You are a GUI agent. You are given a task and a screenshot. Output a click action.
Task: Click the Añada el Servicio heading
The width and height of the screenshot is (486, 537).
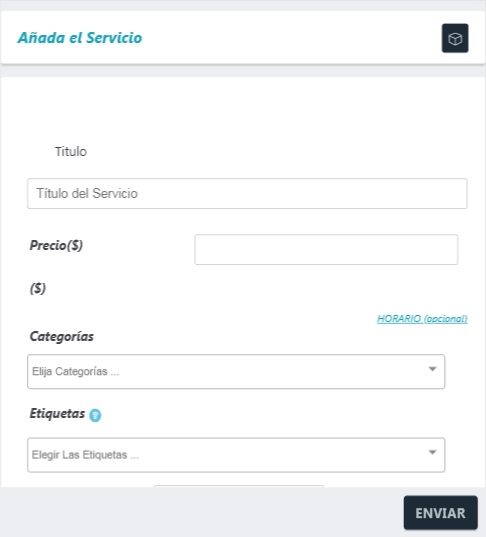pyautogui.click(x=80, y=38)
